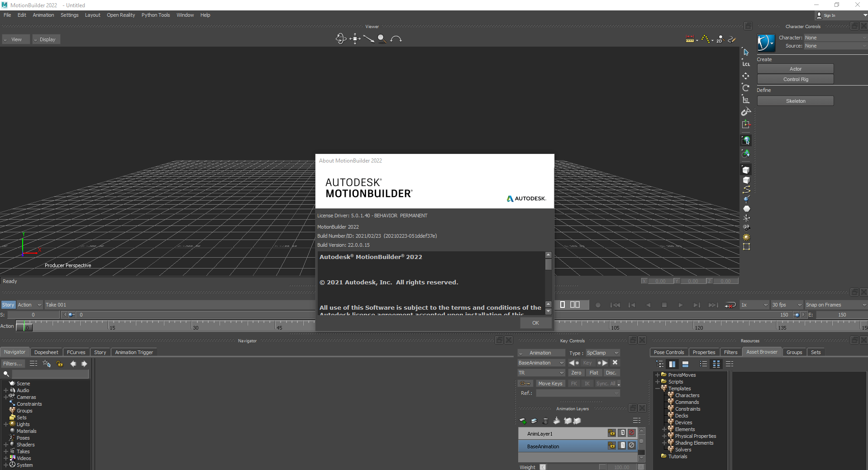Click the Control Rig button
Viewport: 868px width, 470px height.
pos(795,79)
